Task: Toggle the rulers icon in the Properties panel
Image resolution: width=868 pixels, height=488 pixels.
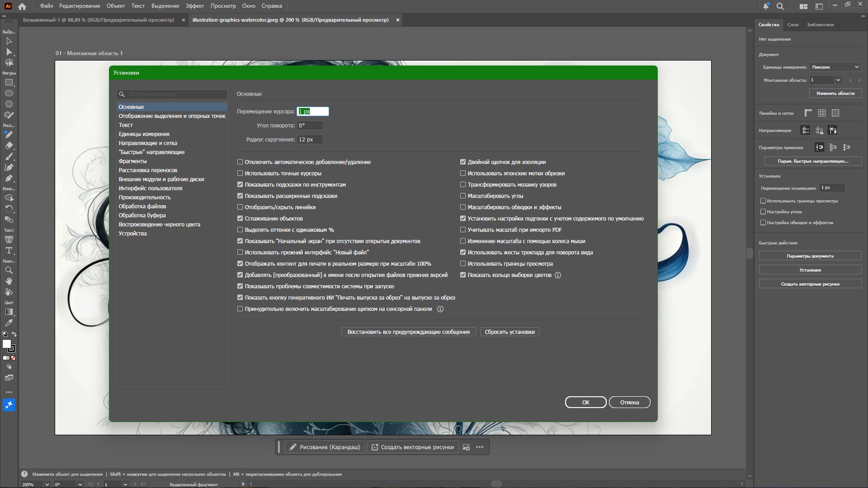Action: (808, 113)
